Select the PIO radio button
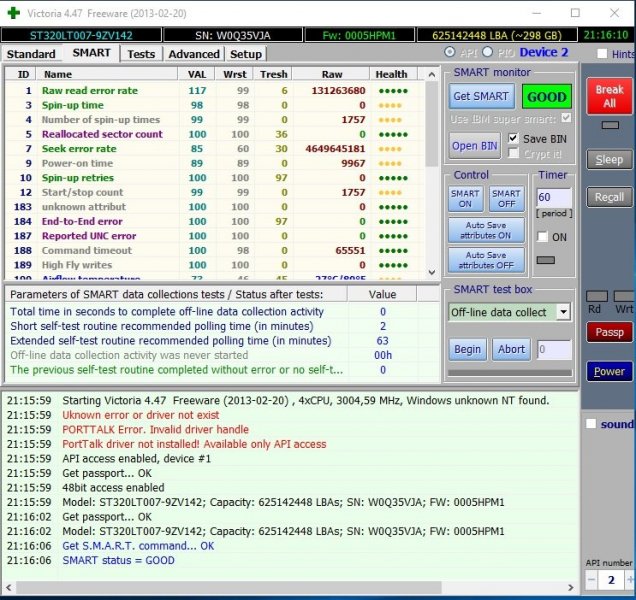636x600 pixels. click(488, 52)
